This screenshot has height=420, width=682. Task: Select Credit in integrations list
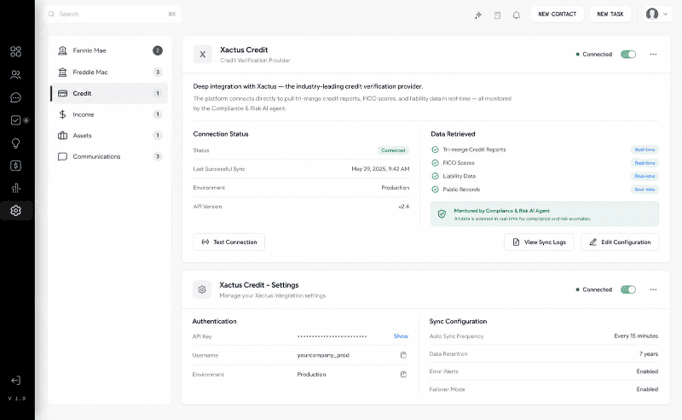[x=109, y=93]
